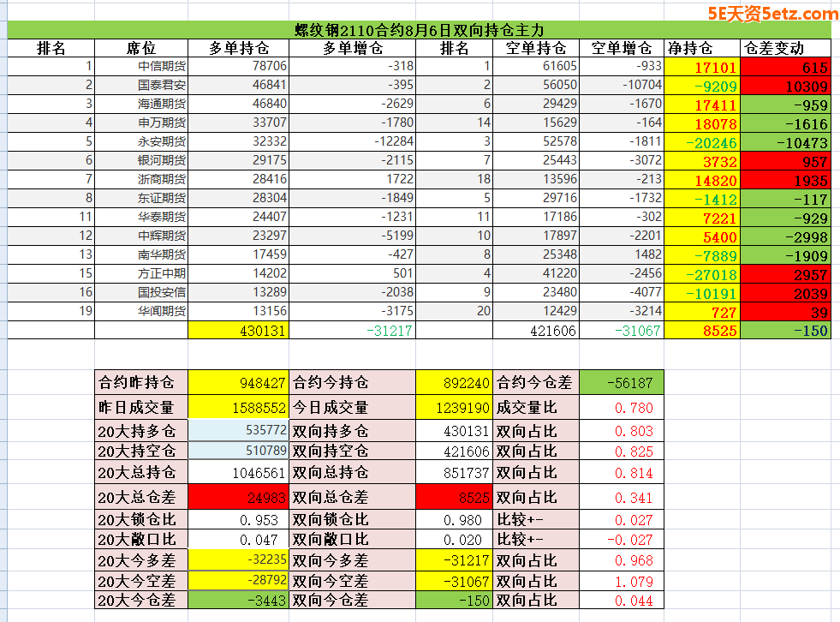Click the 双向锁仓比 label
This screenshot has width=840, height=622.
click(353, 519)
